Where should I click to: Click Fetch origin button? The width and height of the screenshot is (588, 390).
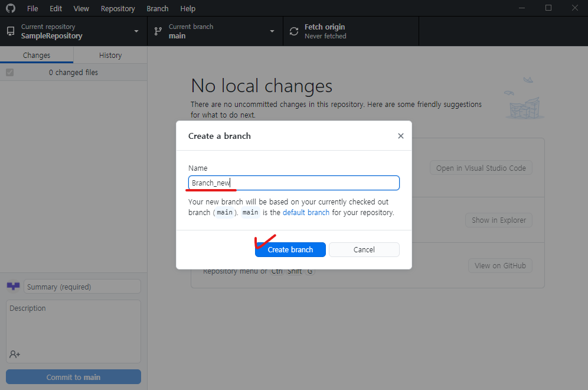click(351, 31)
